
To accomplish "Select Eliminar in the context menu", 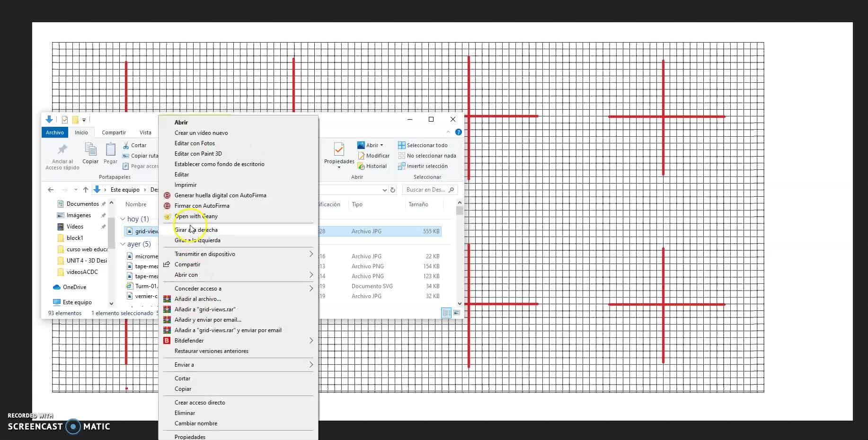I will tap(185, 413).
